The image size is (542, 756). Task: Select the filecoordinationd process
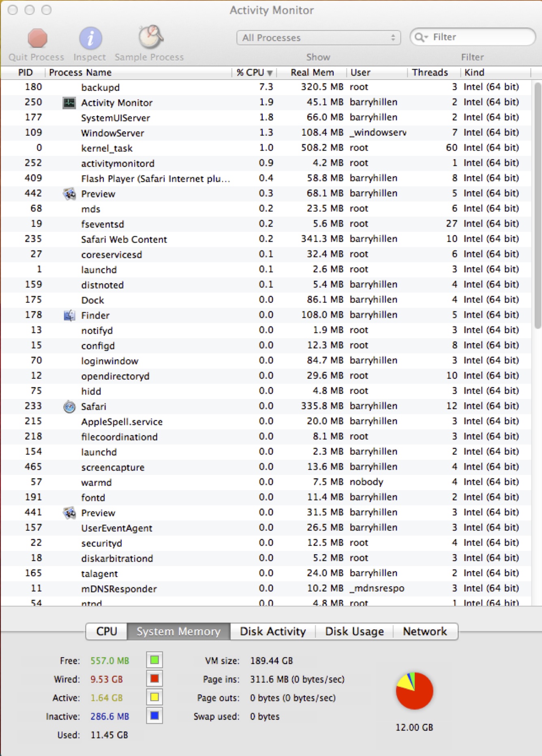266,437
